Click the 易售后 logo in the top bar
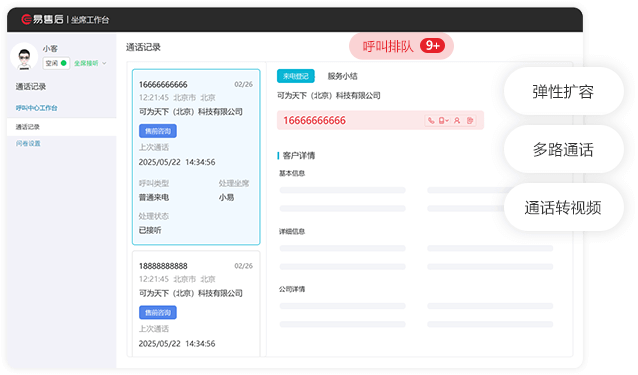This screenshot has width=638, height=375. pos(42,19)
